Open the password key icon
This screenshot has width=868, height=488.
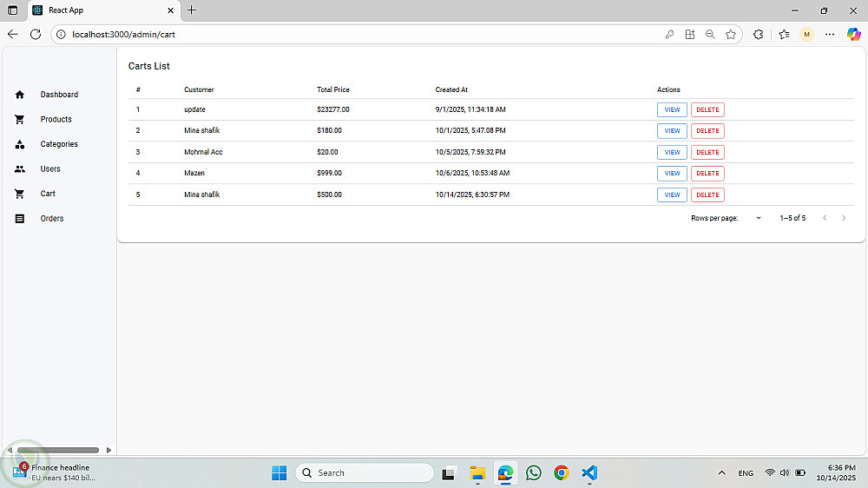(669, 35)
